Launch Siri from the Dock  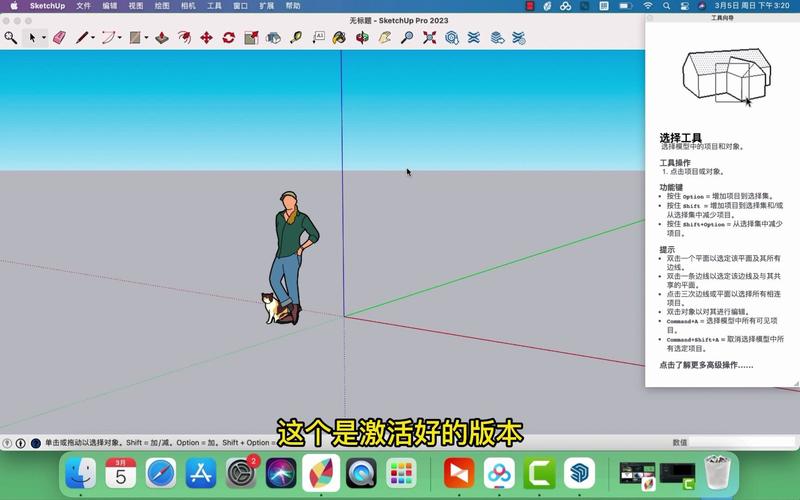click(281, 473)
